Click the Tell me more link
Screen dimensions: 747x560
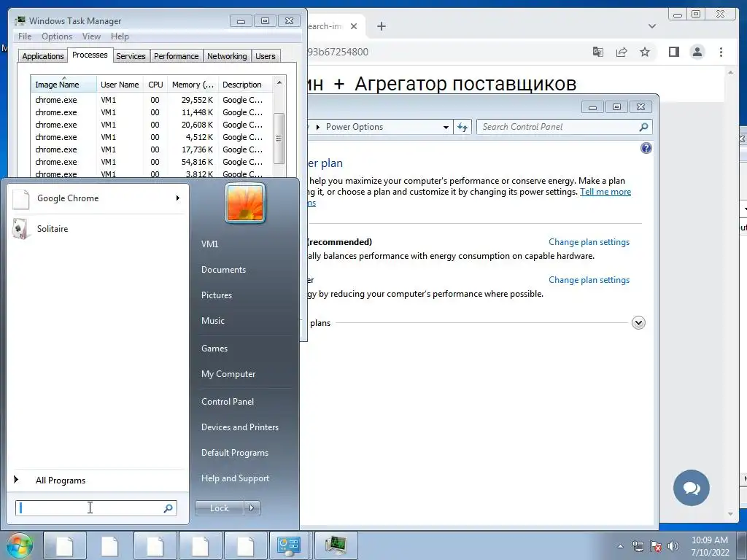point(605,192)
